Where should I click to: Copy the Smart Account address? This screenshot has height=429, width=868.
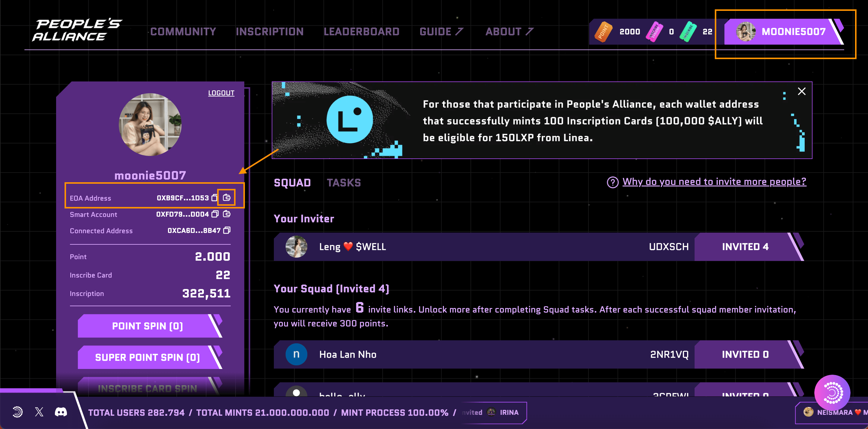(x=215, y=214)
